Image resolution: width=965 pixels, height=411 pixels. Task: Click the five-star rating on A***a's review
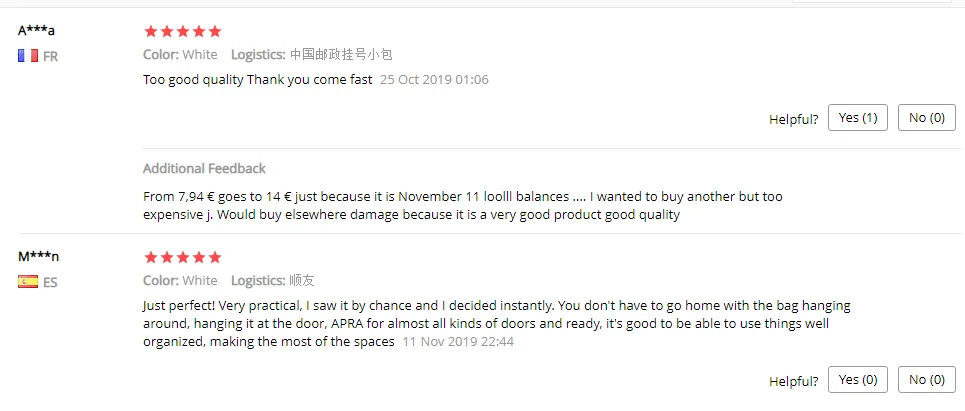coord(182,31)
